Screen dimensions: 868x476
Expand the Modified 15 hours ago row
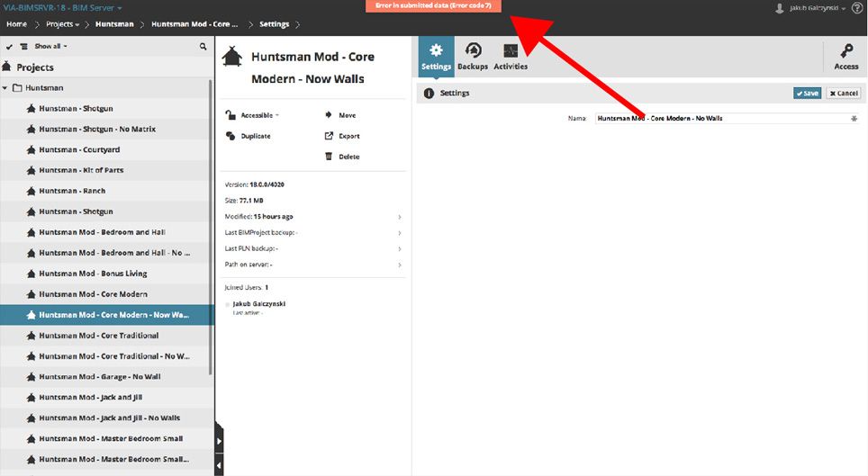click(x=312, y=217)
